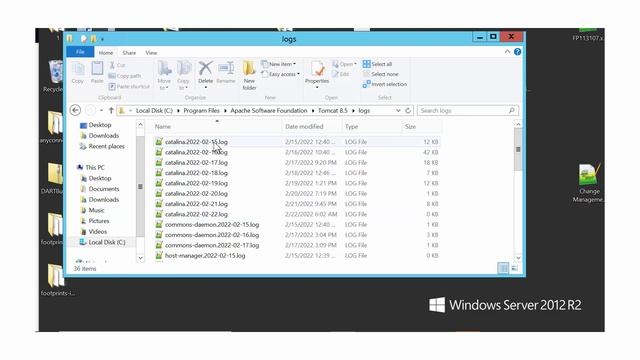640x360 pixels.
Task: Open the Properties ribbon icon
Action: [x=317, y=69]
